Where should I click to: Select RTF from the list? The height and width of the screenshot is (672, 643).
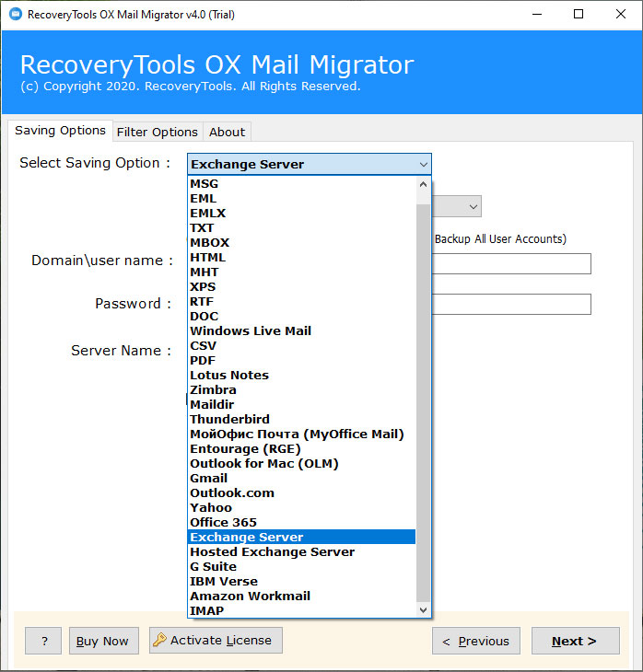point(302,301)
